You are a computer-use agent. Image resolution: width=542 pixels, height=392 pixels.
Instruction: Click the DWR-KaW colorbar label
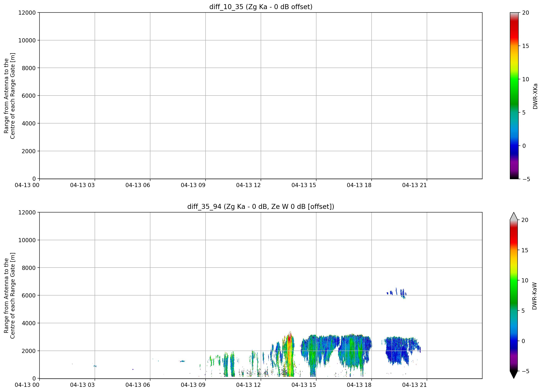coord(535,296)
